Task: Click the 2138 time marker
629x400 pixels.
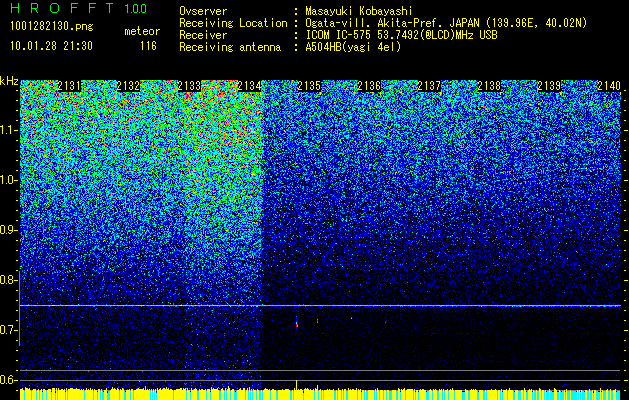Action: point(489,86)
